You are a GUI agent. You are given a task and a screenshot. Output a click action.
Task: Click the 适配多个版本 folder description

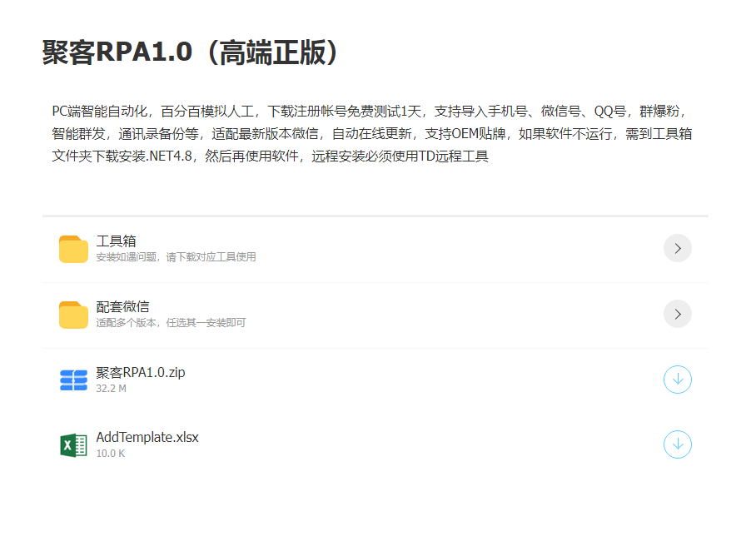pos(171,323)
